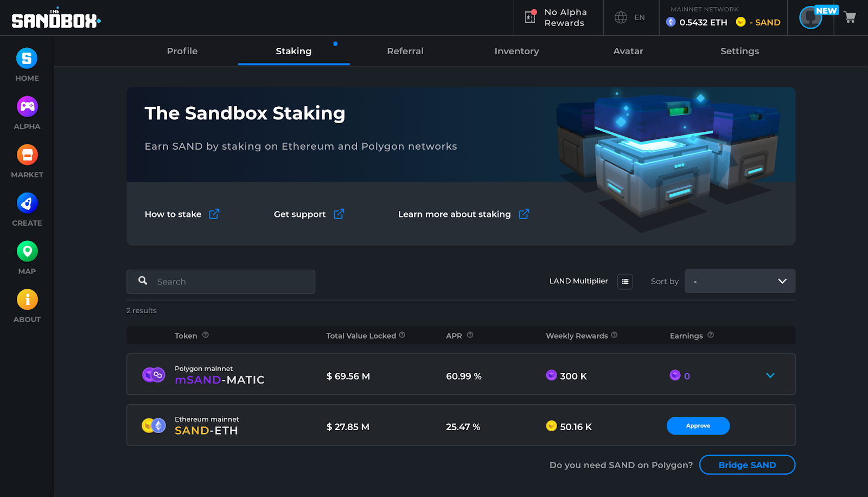Click the 25.47 % APR value
This screenshot has width=868, height=497.
click(463, 427)
